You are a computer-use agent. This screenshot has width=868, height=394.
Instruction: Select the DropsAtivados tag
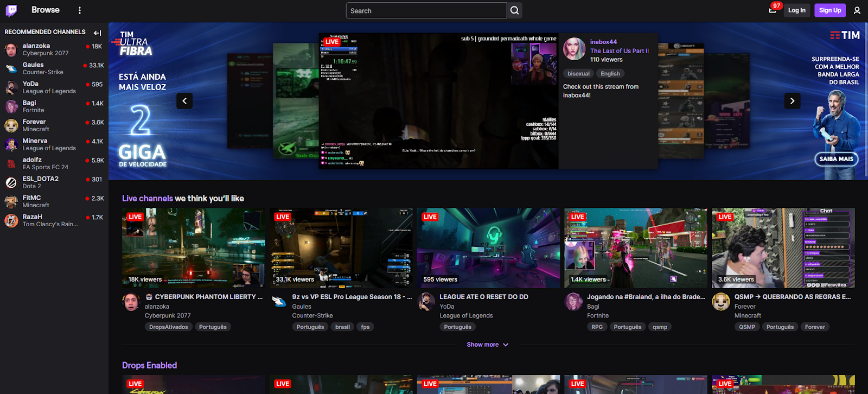pyautogui.click(x=169, y=327)
